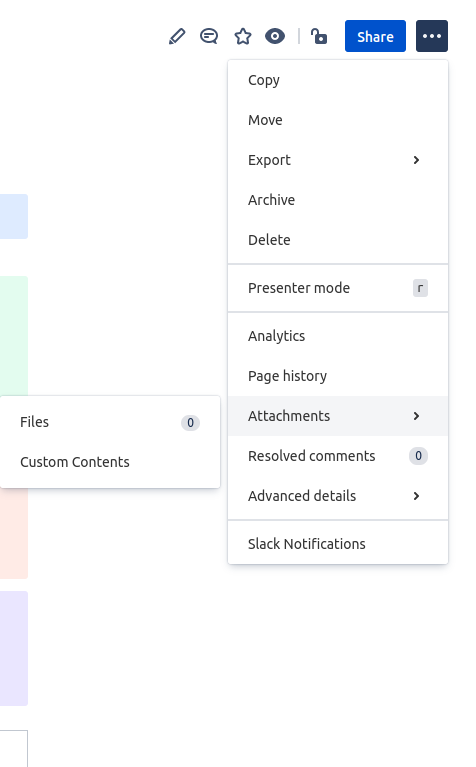The image size is (476, 767).
Task: Open the page restrictions unlocked padlock icon
Action: [x=319, y=36]
